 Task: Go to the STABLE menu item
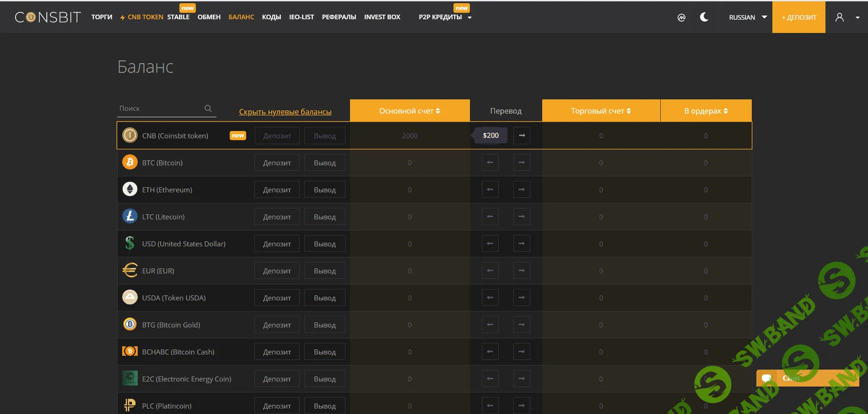178,17
